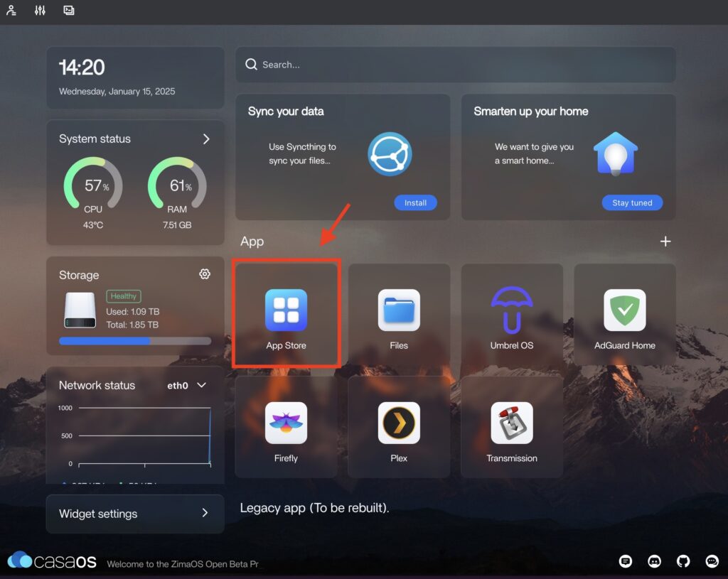
Task: Click the 'Sync your data' heading
Action: 286,112
